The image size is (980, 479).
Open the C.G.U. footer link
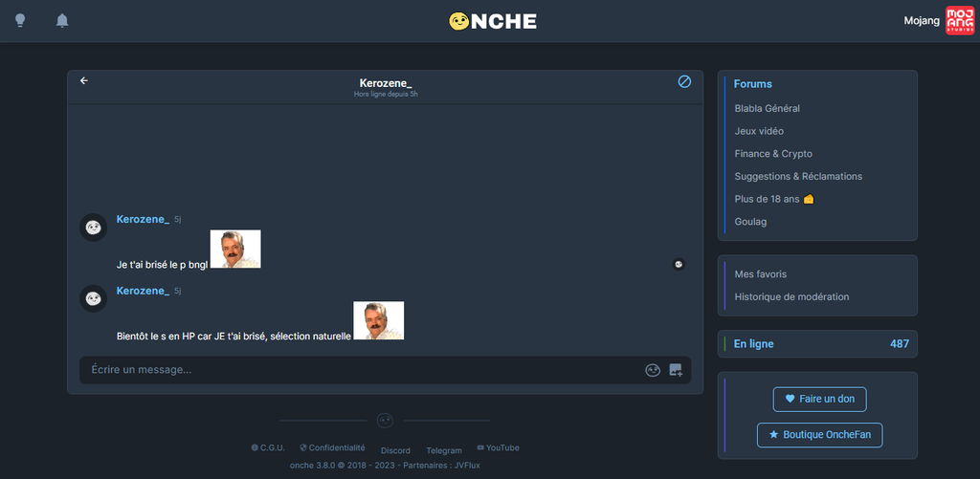(268, 447)
